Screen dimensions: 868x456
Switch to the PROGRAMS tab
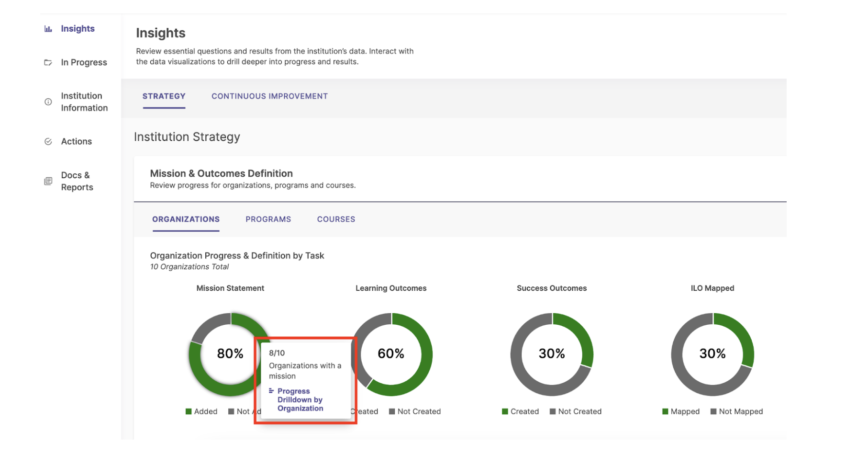click(268, 219)
